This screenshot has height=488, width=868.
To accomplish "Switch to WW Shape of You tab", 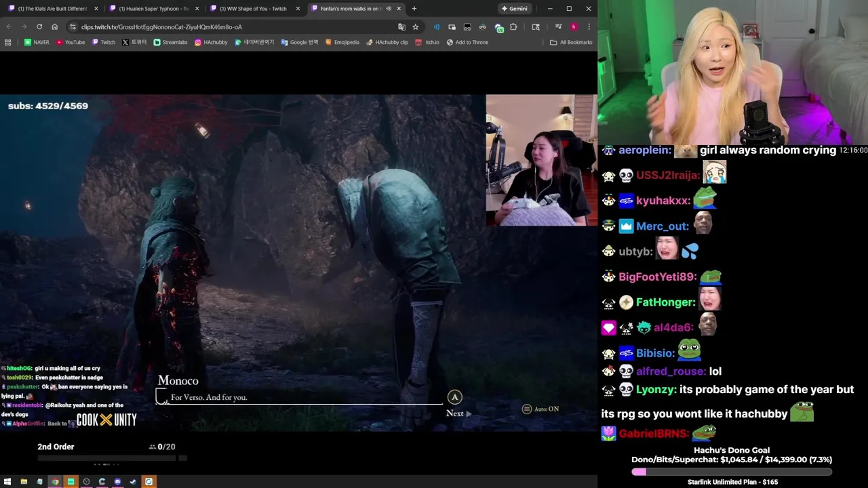I will [x=253, y=8].
